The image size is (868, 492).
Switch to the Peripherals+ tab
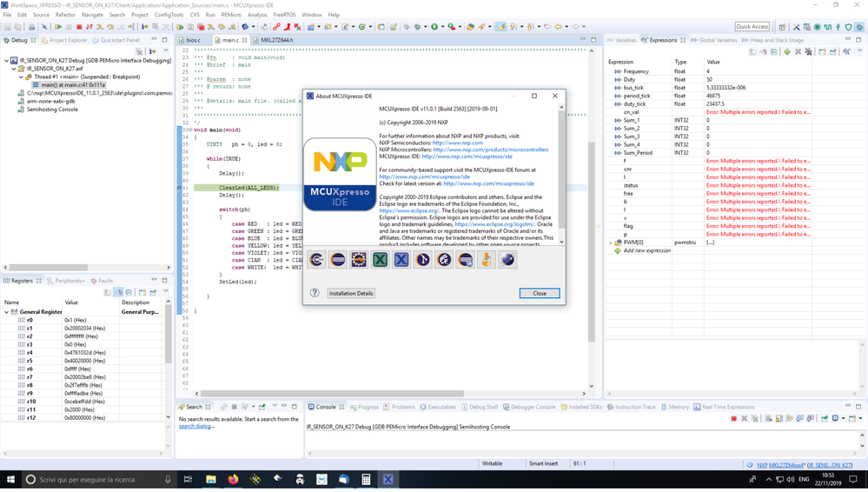pyautogui.click(x=66, y=281)
